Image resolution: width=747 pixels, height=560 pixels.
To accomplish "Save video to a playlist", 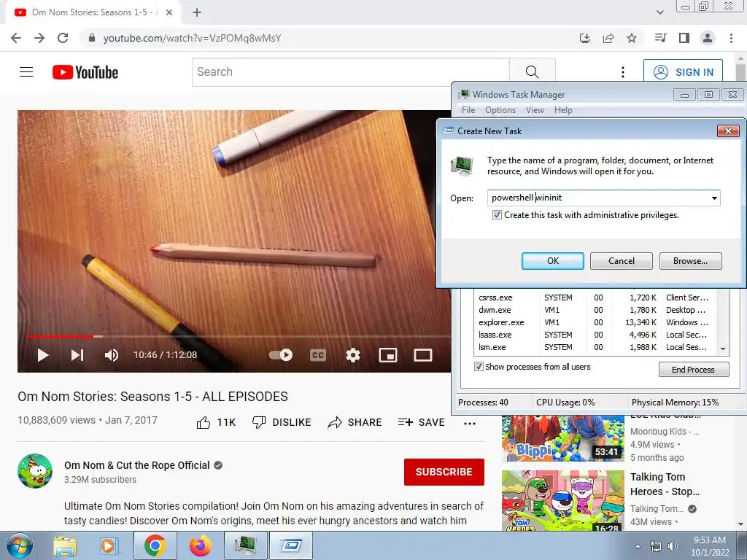I will [421, 422].
